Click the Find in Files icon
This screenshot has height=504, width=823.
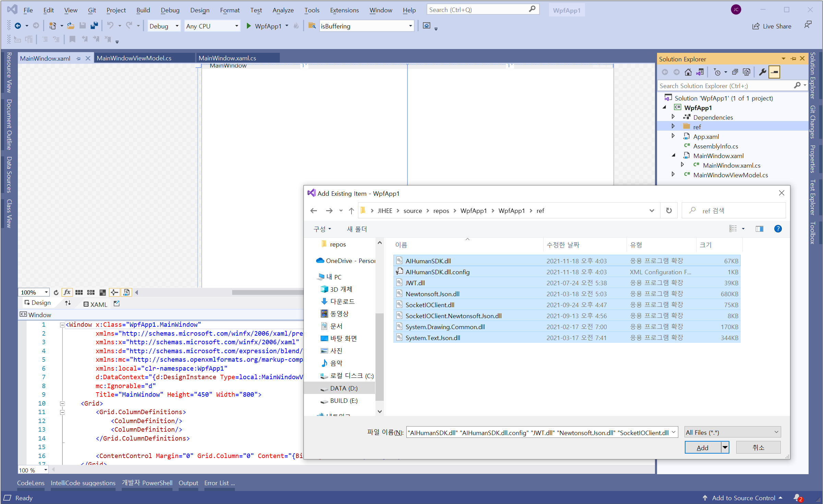click(312, 26)
